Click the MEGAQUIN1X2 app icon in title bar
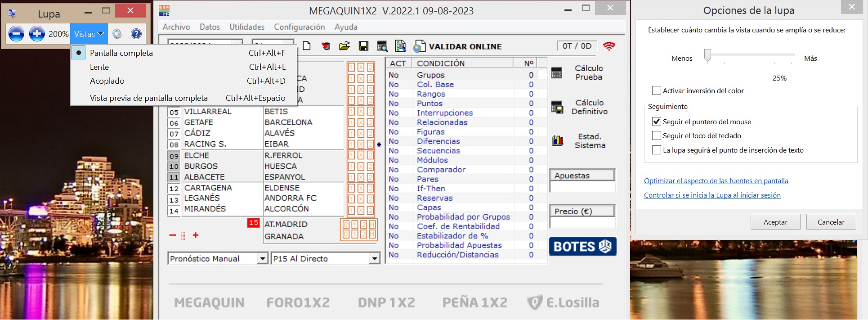Screen dimensions: 868x320 164,10
